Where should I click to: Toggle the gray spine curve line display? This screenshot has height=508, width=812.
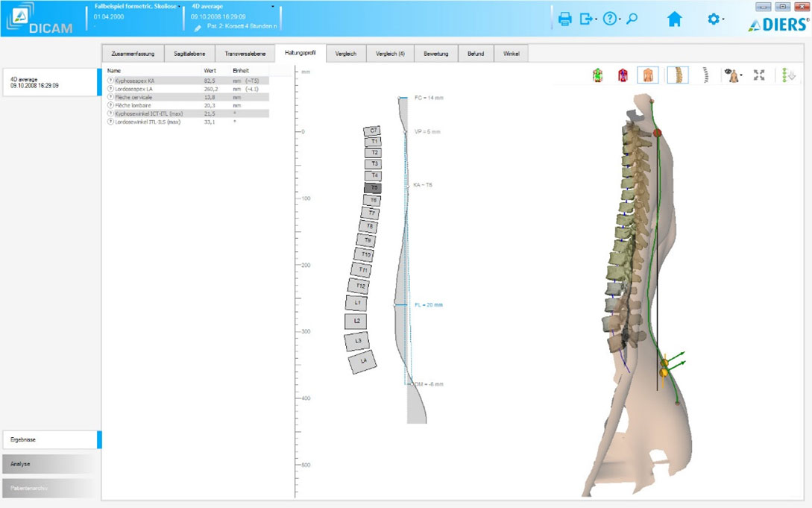pyautogui.click(x=705, y=75)
